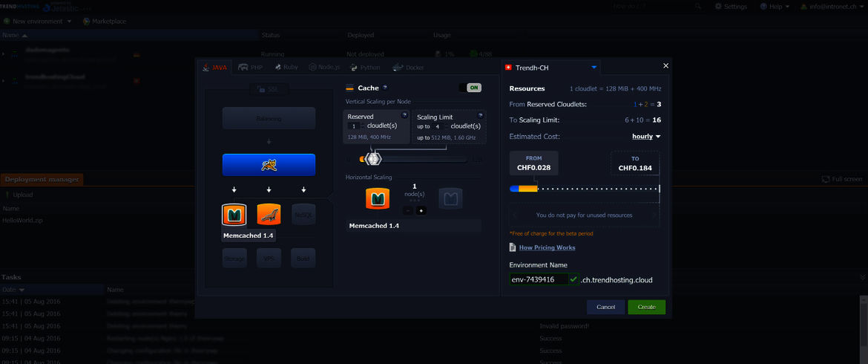This screenshot has height=364, width=868.
Task: Expand the New environment dropdown arrow
Action: [x=69, y=21]
